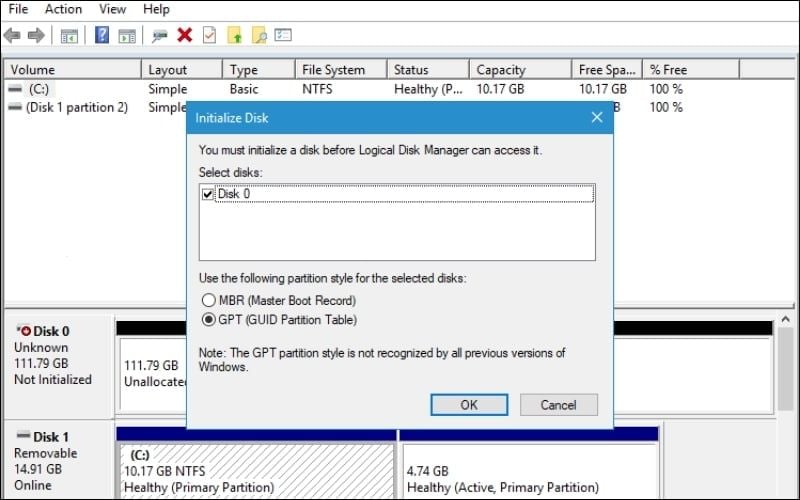Click the magnifier search folder icon

pos(259,35)
